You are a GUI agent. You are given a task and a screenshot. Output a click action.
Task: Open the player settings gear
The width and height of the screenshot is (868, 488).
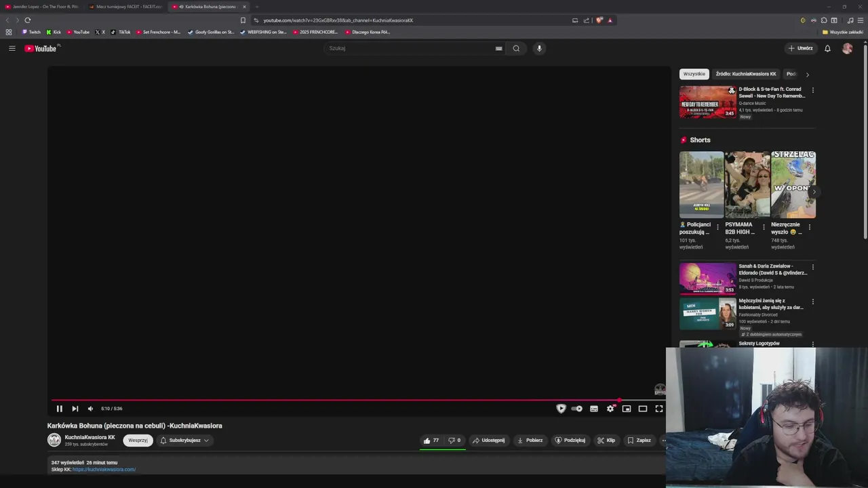click(x=610, y=409)
